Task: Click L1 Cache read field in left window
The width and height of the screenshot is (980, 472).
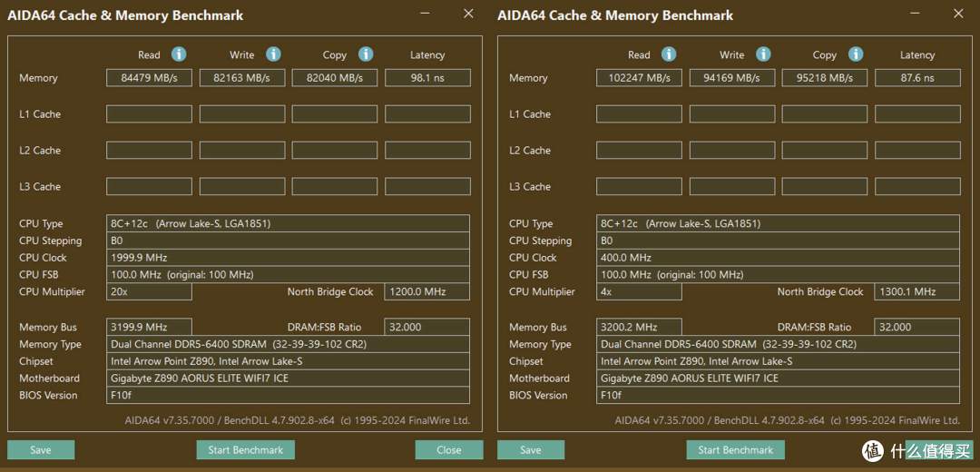Action: pyautogui.click(x=149, y=113)
